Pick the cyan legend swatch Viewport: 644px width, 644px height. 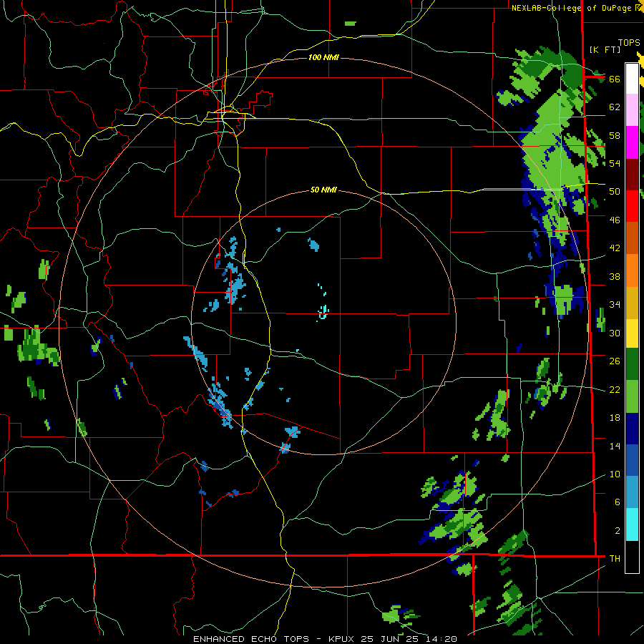(x=632, y=525)
